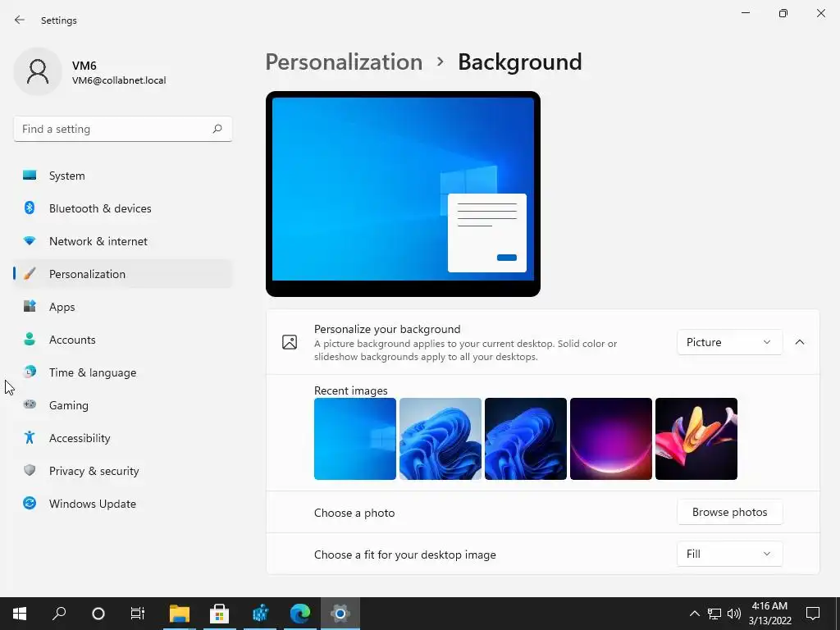840x630 pixels.
Task: Select the Windows 10 blue wallpaper thumbnail
Action: [x=355, y=439]
